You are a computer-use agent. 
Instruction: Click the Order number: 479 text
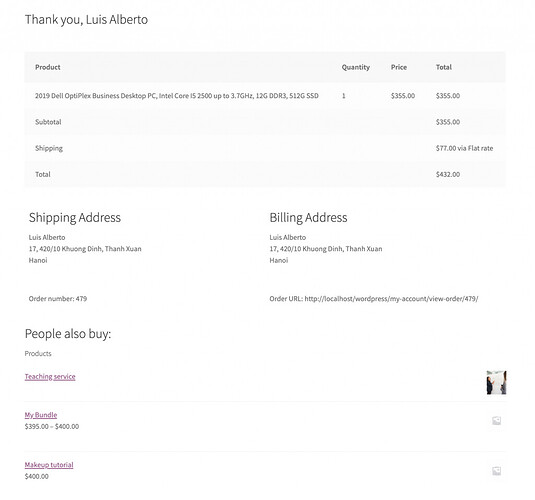(x=58, y=299)
